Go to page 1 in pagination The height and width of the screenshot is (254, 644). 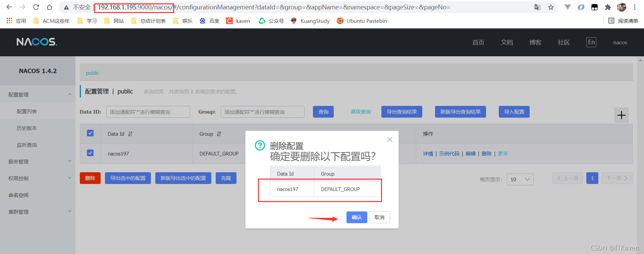point(592,178)
